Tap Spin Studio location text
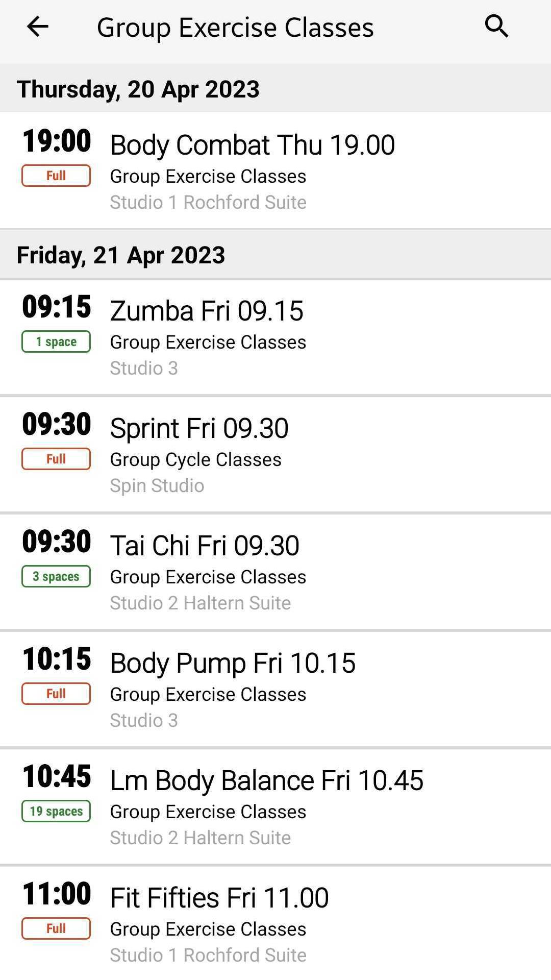 [157, 485]
